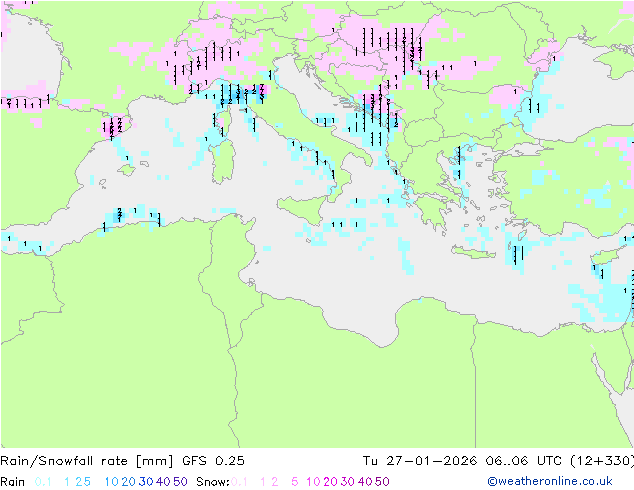
Task: Select snow legend value 50
Action: coord(383,482)
